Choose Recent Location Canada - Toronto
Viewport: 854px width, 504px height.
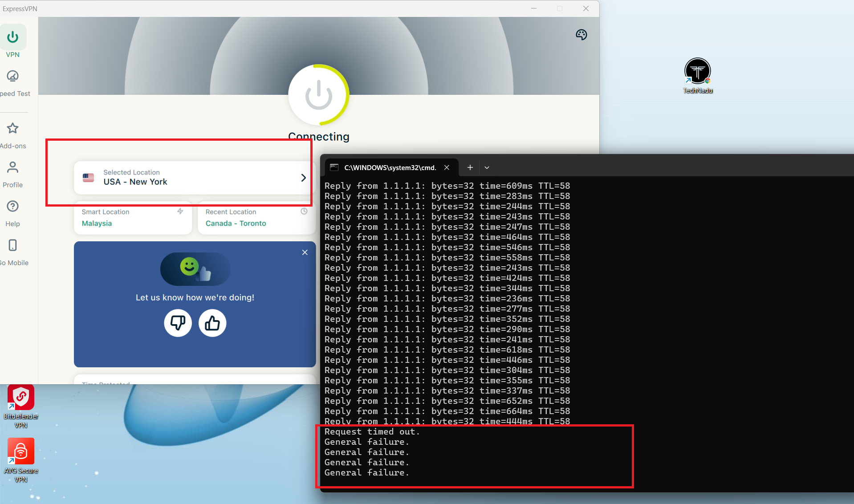pos(256,218)
